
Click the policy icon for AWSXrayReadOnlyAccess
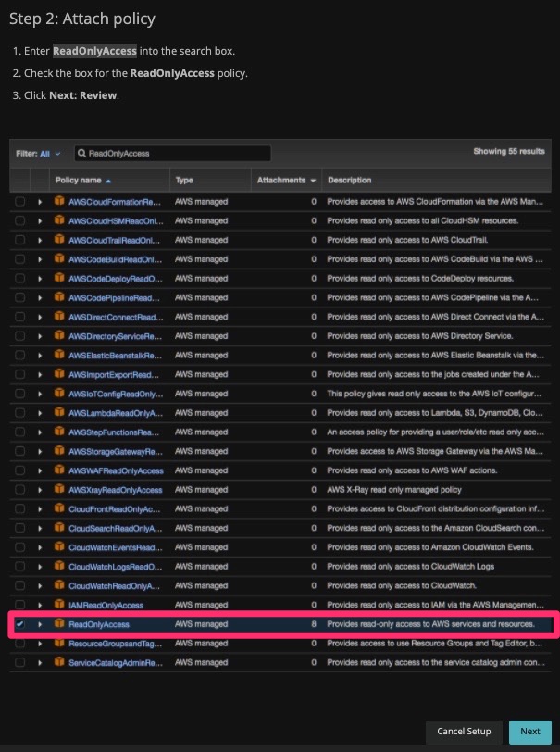tap(59, 489)
